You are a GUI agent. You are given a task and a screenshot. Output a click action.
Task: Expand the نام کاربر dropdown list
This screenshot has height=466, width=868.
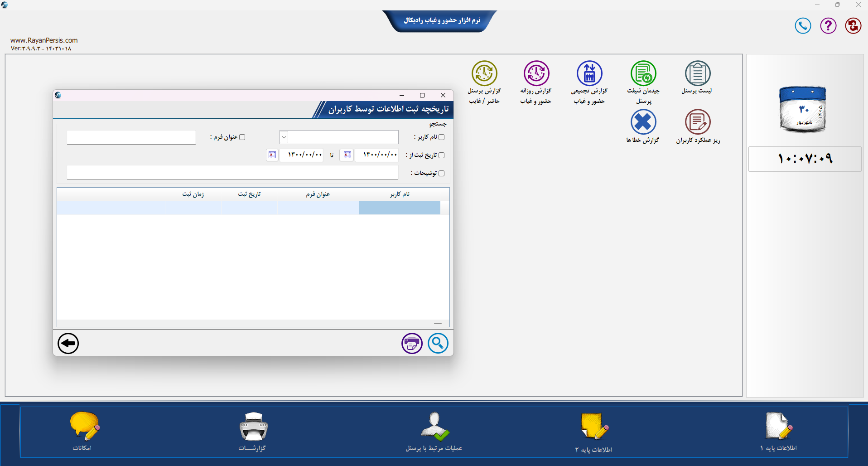coord(284,137)
